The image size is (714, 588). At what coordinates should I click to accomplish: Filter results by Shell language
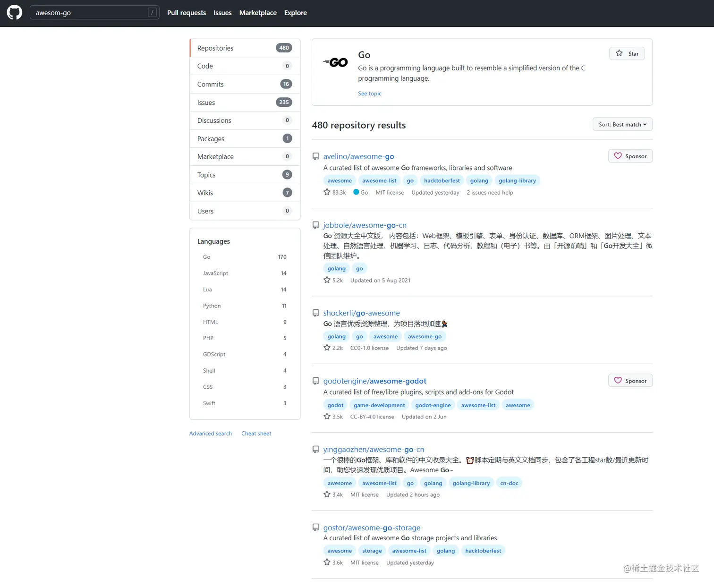coord(245,371)
